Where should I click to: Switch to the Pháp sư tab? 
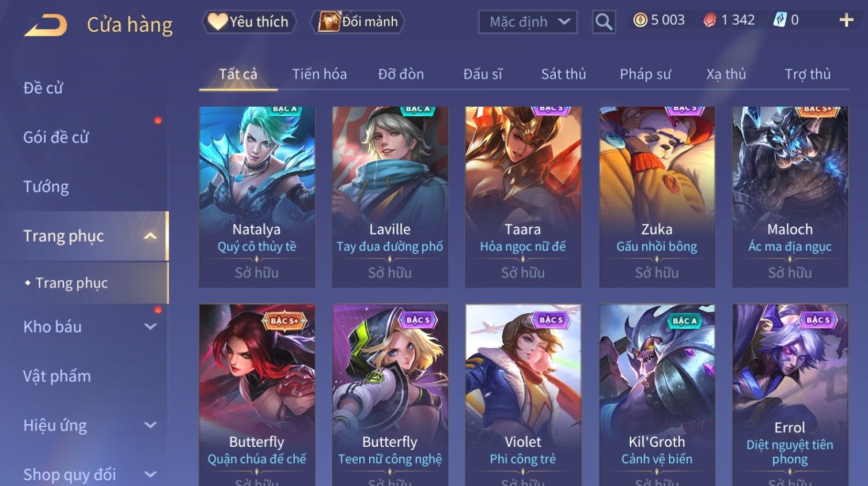pos(645,74)
